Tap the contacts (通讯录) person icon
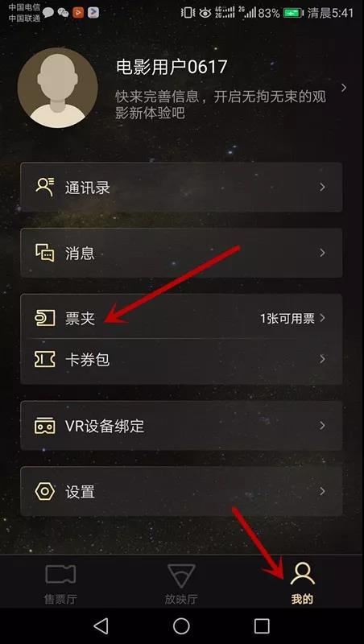364x644 pixels. click(x=45, y=187)
